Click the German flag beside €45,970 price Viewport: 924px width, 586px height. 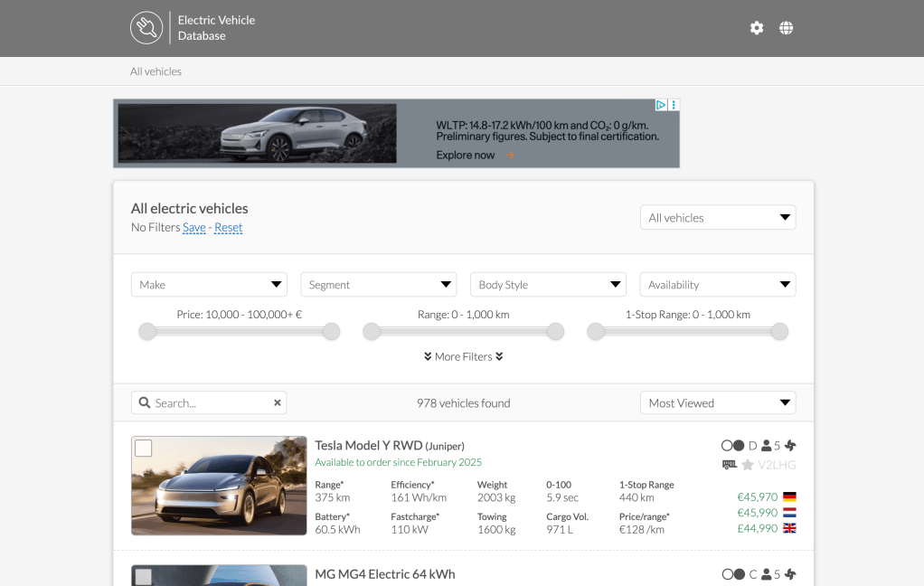(x=789, y=496)
